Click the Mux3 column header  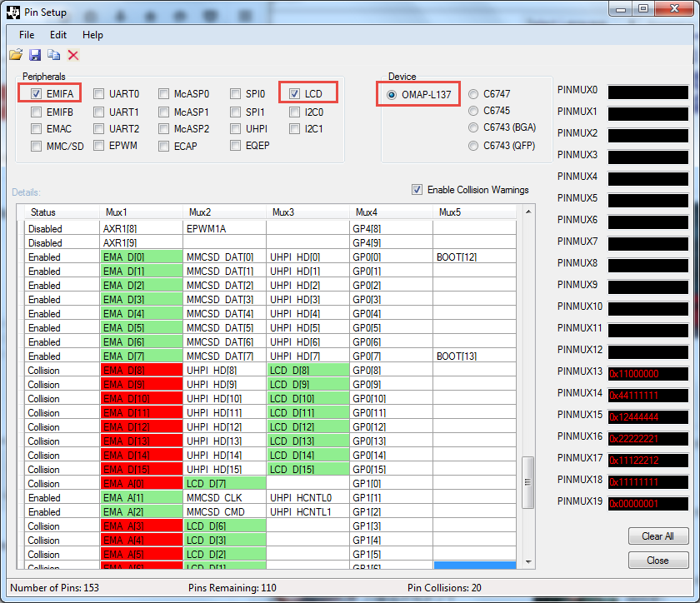(307, 212)
